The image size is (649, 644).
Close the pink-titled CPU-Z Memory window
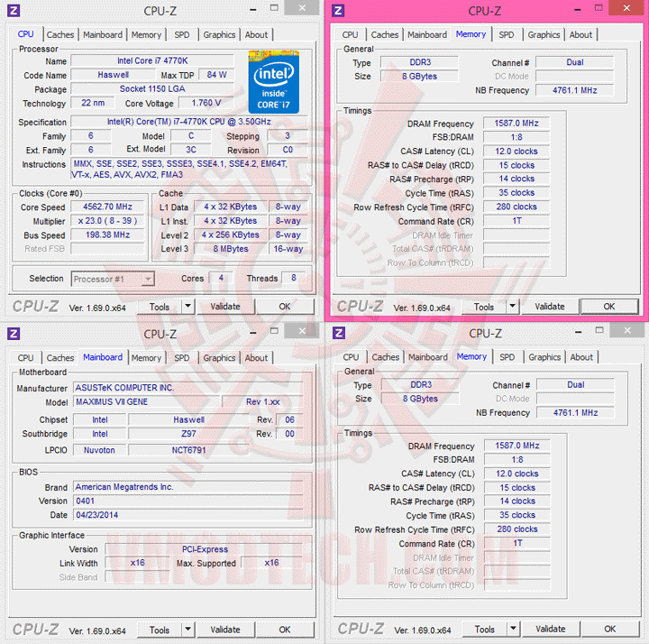[x=626, y=8]
